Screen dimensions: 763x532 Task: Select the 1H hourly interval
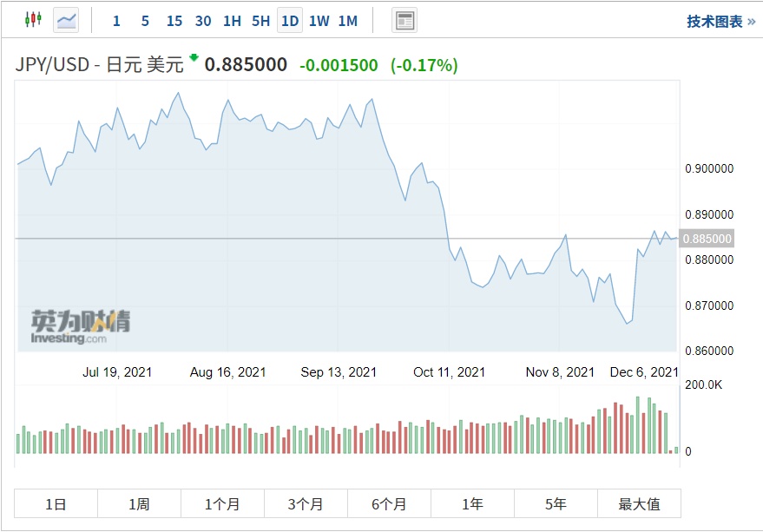pyautogui.click(x=232, y=21)
